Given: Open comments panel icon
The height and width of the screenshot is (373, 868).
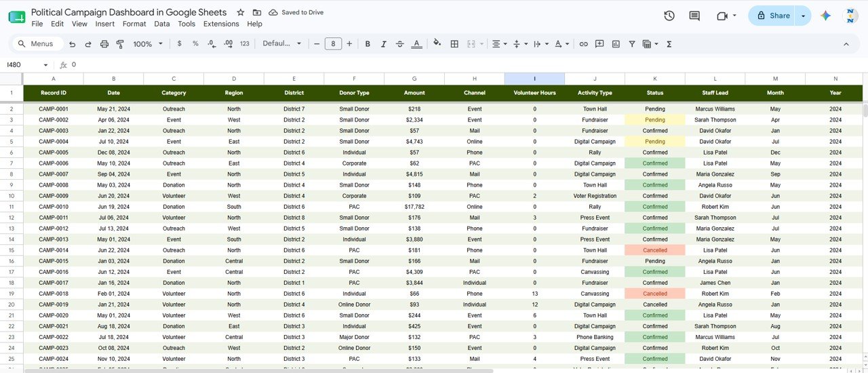Looking at the screenshot, I should coord(694,16).
